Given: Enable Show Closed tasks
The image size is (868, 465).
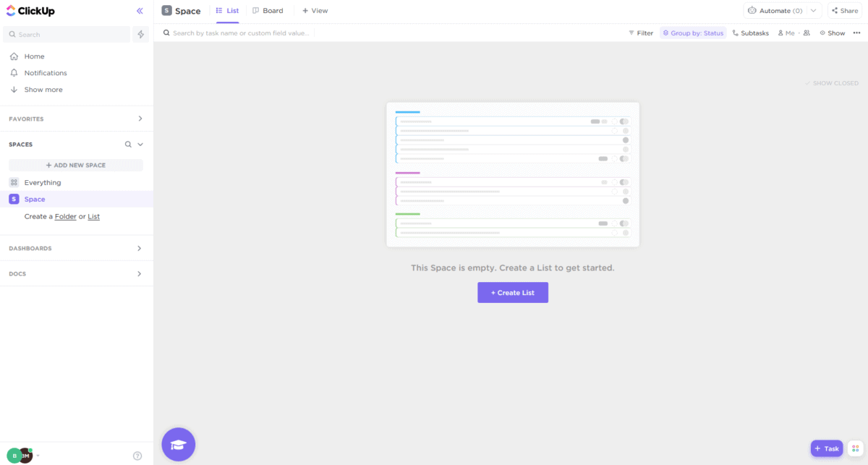Looking at the screenshot, I should pos(832,83).
